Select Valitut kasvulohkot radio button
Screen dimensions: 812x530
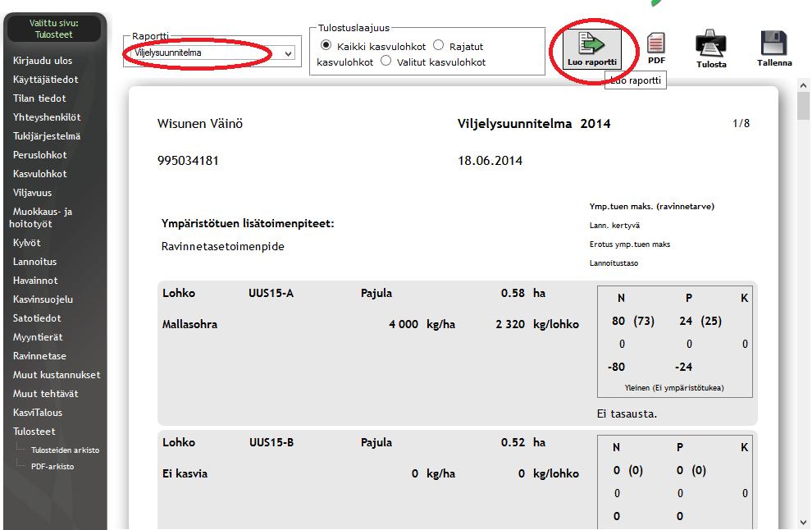[x=385, y=61]
